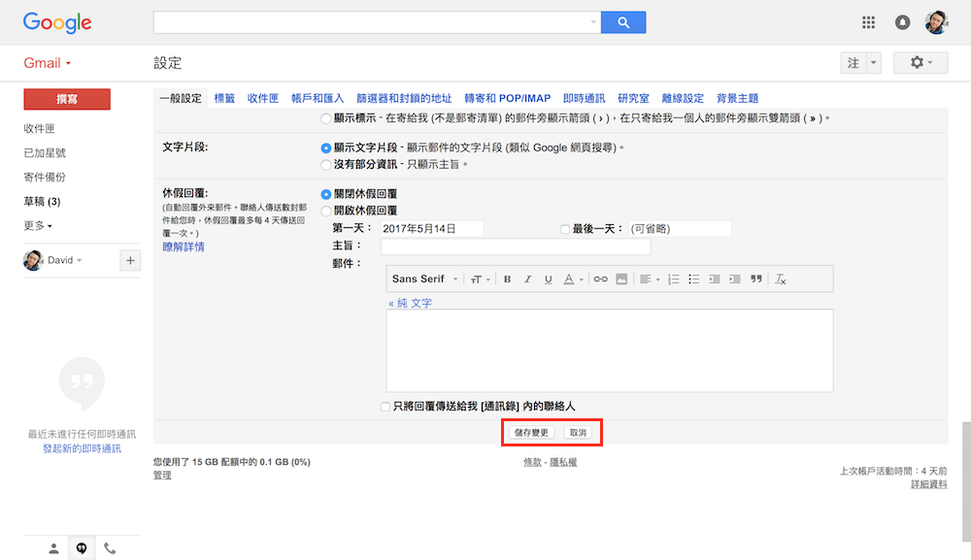Click the insert link icon
Image resolution: width=971 pixels, height=560 pixels.
pos(600,280)
